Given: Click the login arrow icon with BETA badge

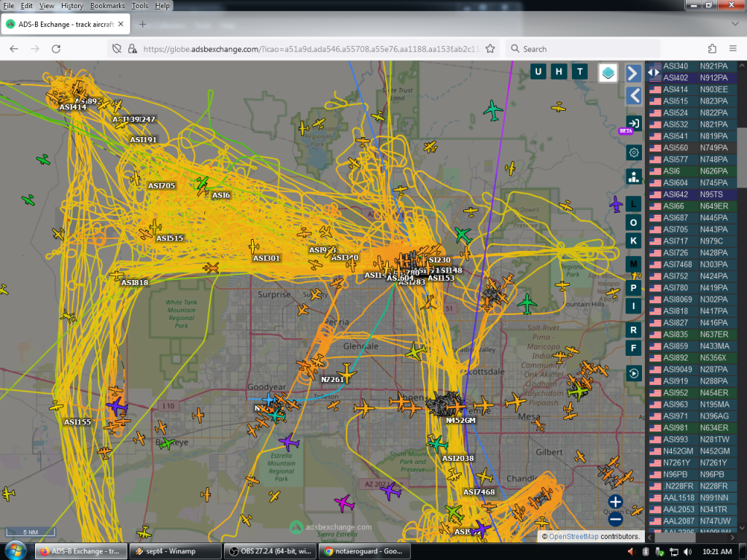Looking at the screenshot, I should click(x=633, y=123).
